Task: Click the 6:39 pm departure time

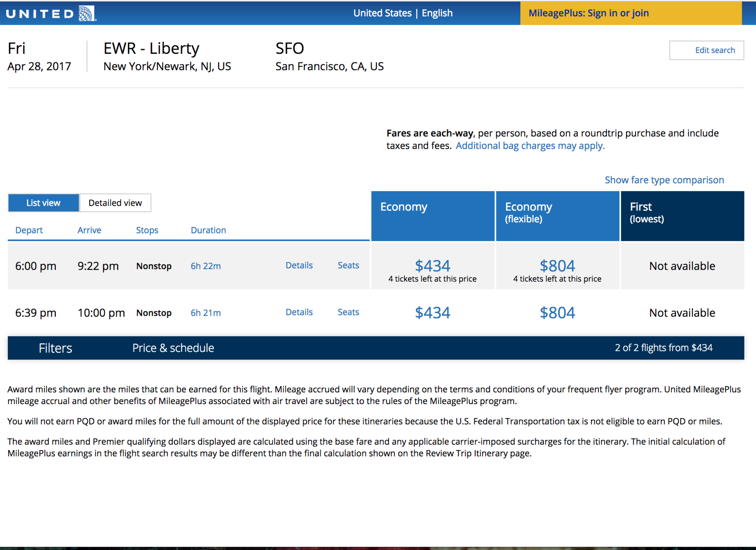Action: coord(36,313)
